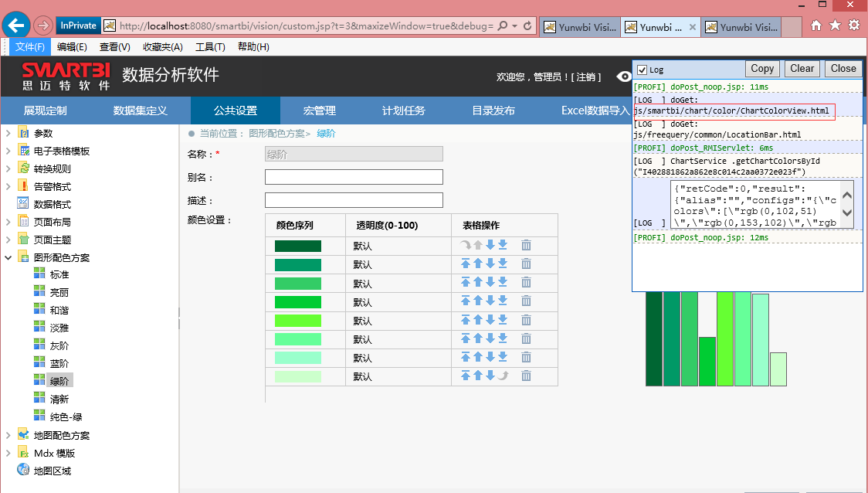Screen dimensions: 868x493
Task: Click the 注销 logout link
Action: (586, 77)
